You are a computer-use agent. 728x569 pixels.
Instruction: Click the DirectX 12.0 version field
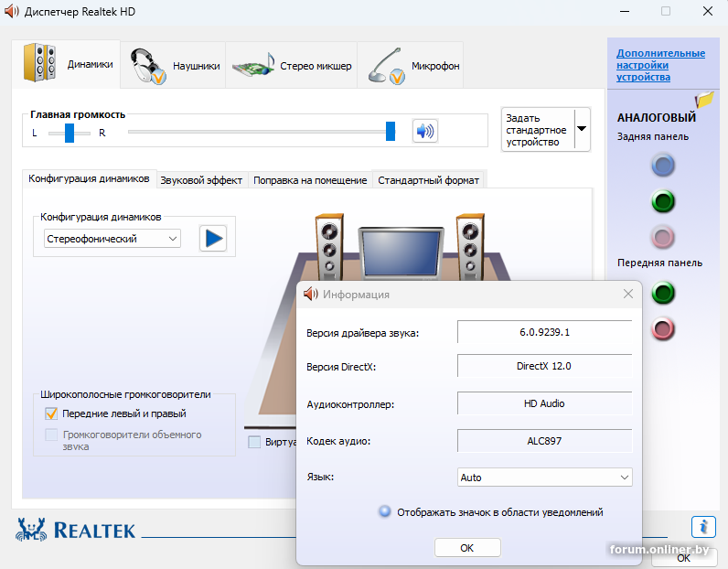544,366
